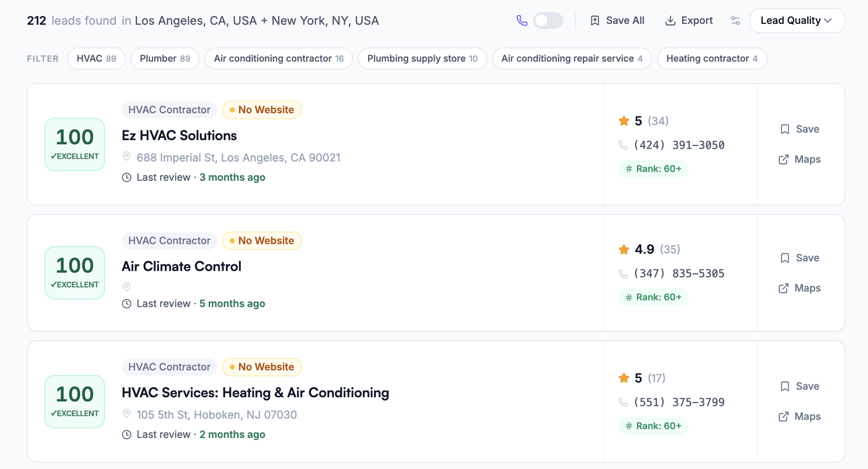Click "3 months ago" last review text
The image size is (868, 469).
click(x=232, y=178)
